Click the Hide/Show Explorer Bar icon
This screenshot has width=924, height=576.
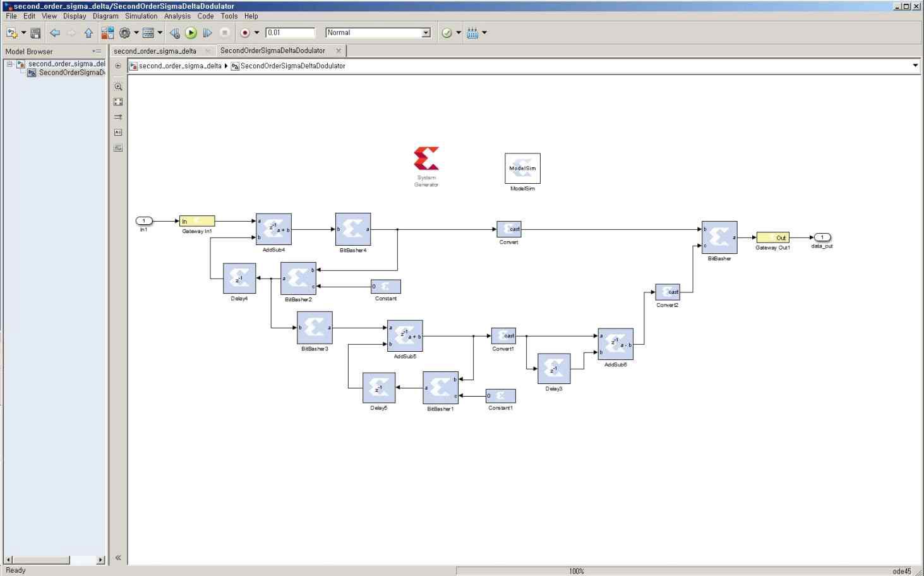pyautogui.click(x=118, y=66)
